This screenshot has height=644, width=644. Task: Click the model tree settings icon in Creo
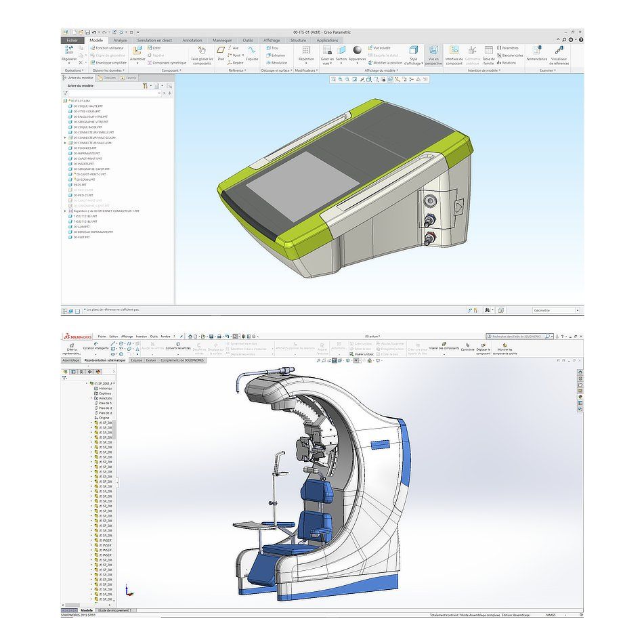coord(145,86)
